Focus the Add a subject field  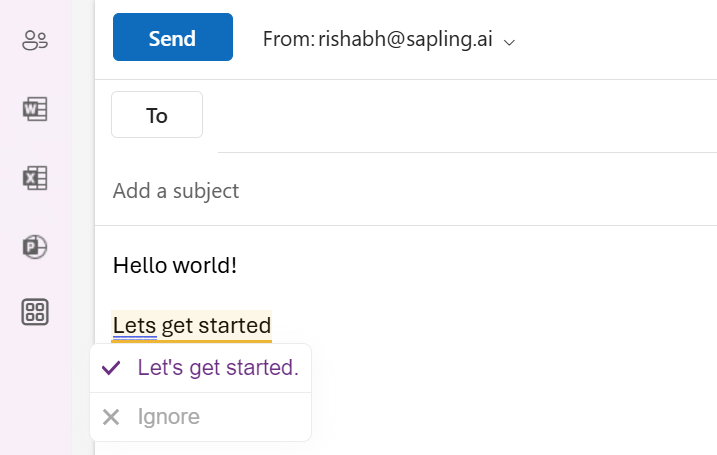coord(400,190)
